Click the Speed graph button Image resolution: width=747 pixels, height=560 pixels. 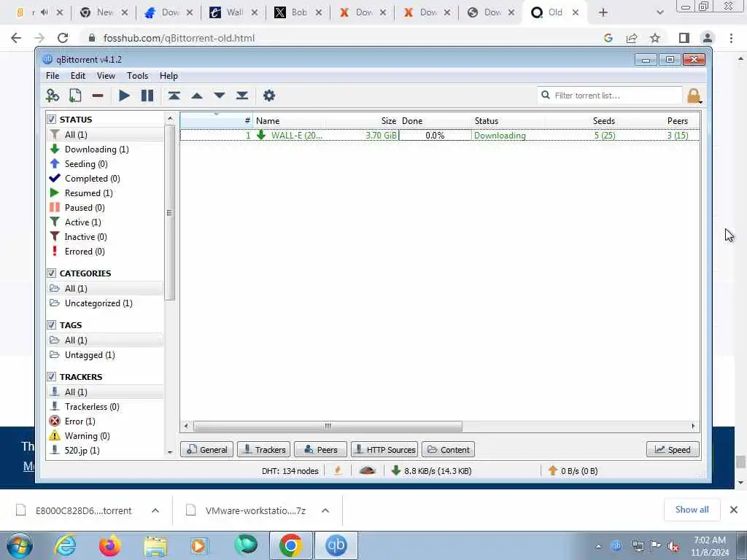672,449
